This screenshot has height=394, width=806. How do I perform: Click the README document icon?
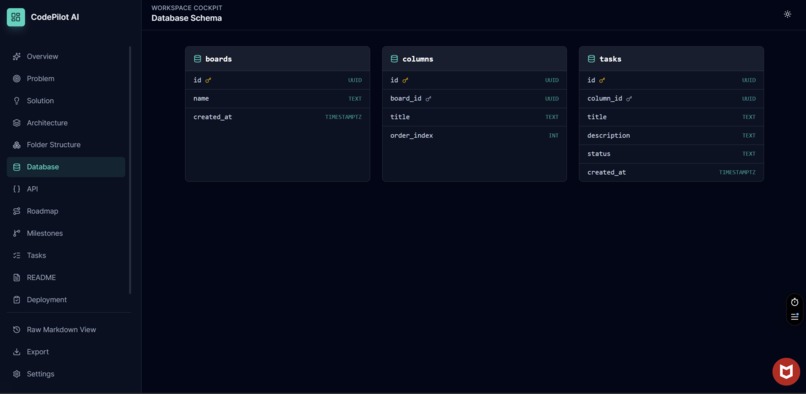coord(16,278)
